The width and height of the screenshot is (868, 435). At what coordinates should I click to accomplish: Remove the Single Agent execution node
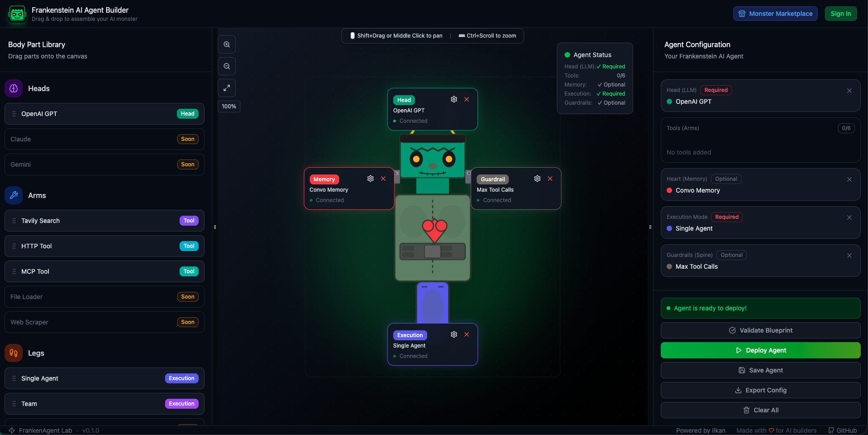point(467,334)
